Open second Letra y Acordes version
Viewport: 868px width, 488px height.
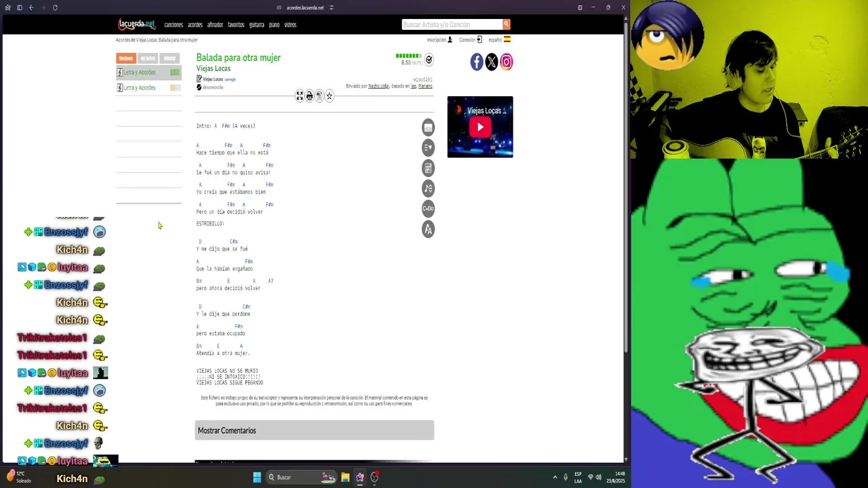[x=149, y=87]
